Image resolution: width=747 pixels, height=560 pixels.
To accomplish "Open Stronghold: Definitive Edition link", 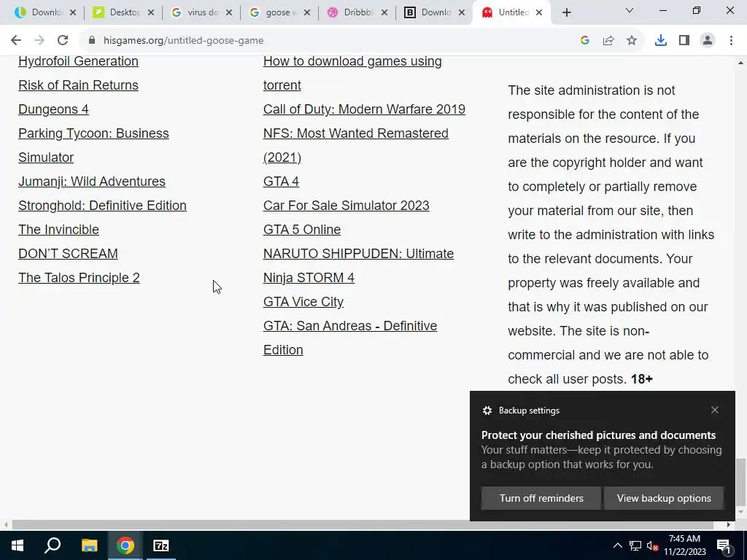I will (x=102, y=206).
